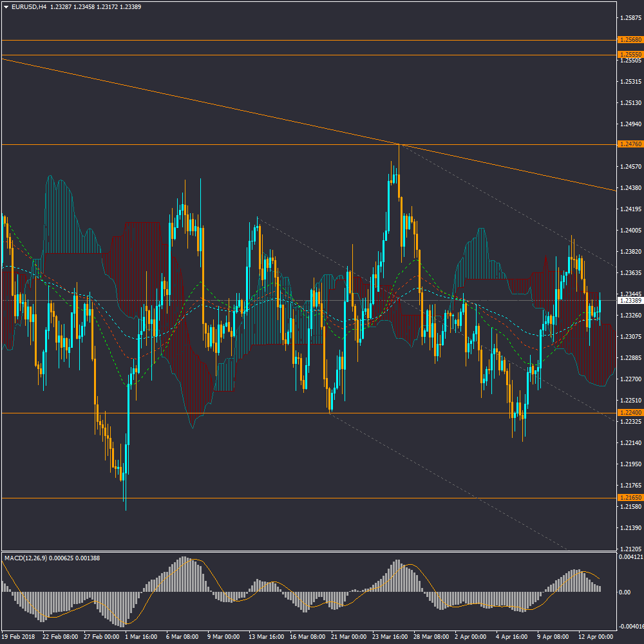Click the 19 Feb 2018 date label

[x=19, y=636]
